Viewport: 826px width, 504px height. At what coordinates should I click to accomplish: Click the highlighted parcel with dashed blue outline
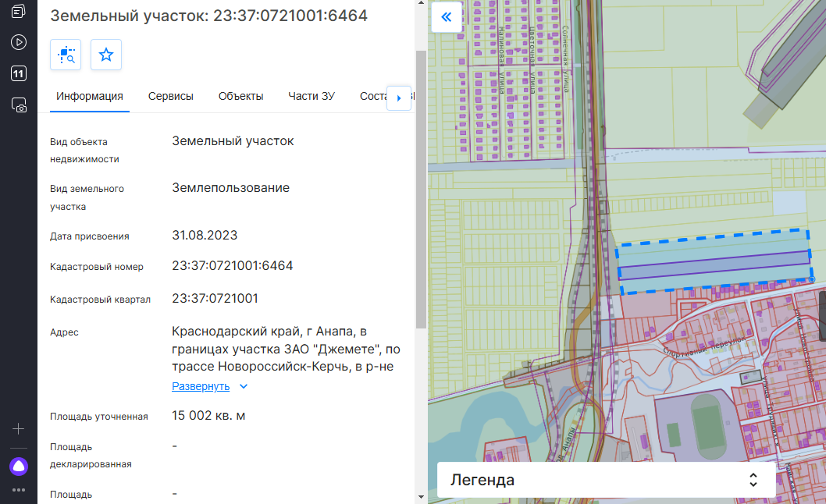(714, 262)
